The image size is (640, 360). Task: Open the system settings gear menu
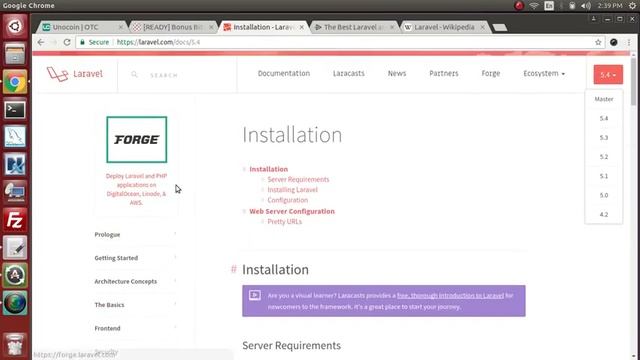(x=632, y=6)
